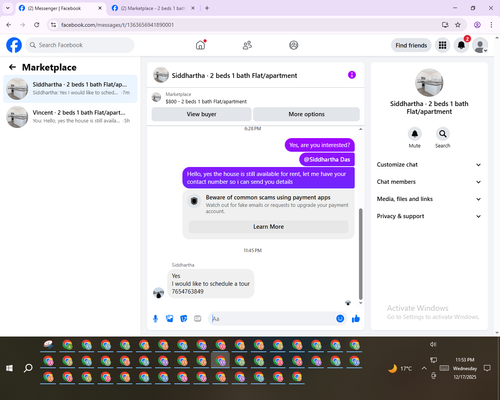The image size is (500, 400).
Task: Click the chat message scrollbar
Action: pyautogui.click(x=360, y=253)
